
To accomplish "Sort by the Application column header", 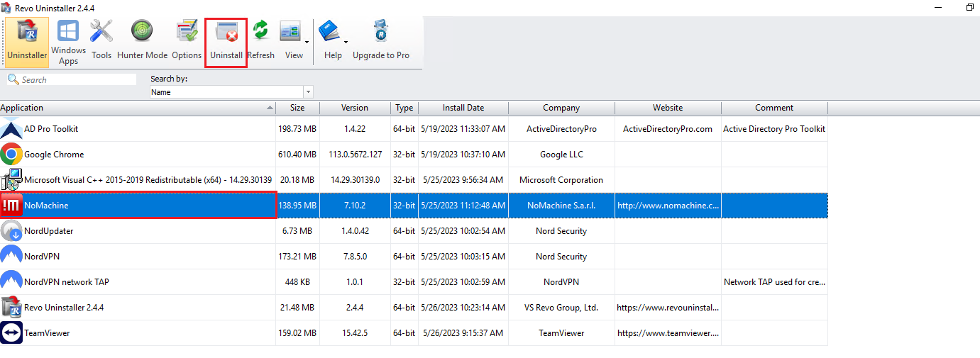I will point(138,108).
